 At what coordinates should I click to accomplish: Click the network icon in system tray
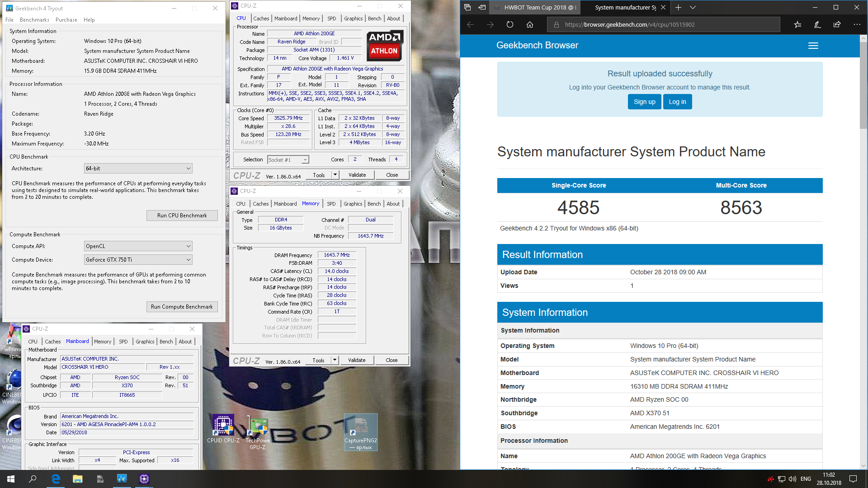coord(782,479)
